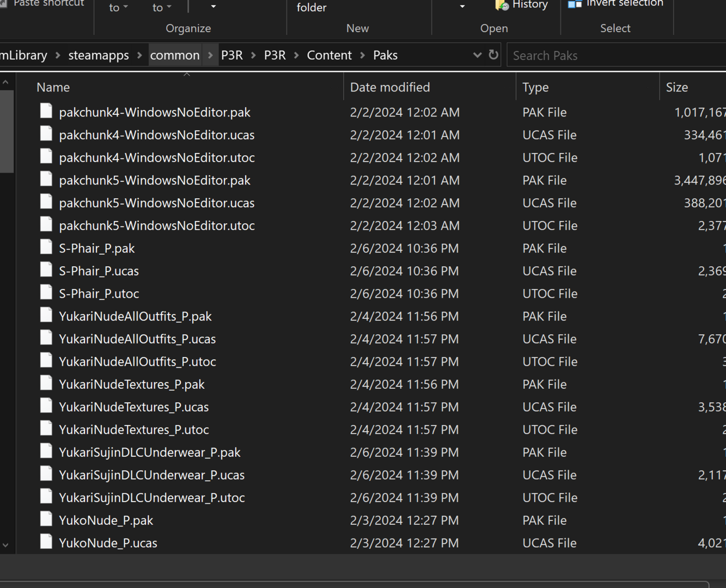
Task: Click UCAS File type of S-Phair_P.ucas
Action: click(550, 271)
